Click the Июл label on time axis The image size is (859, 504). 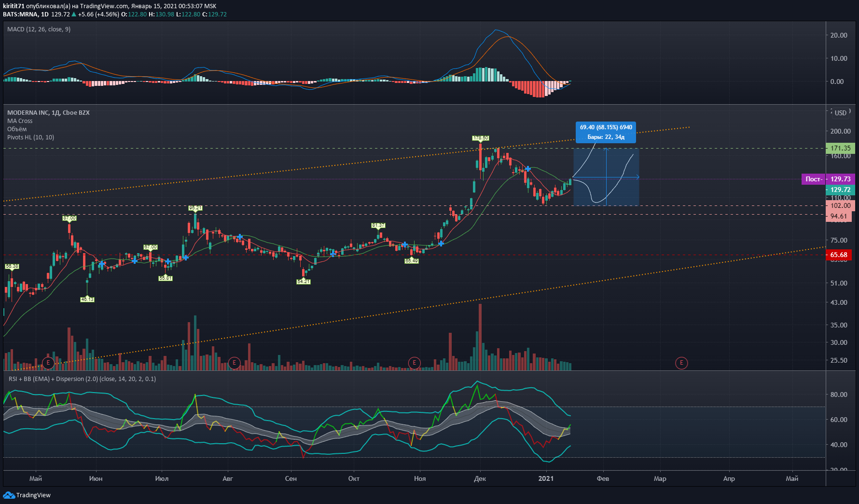click(162, 478)
